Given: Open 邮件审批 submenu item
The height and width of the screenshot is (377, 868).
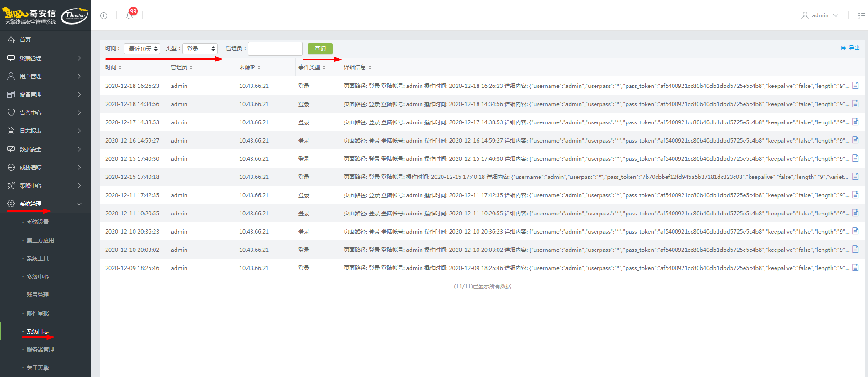Looking at the screenshot, I should pos(38,313).
